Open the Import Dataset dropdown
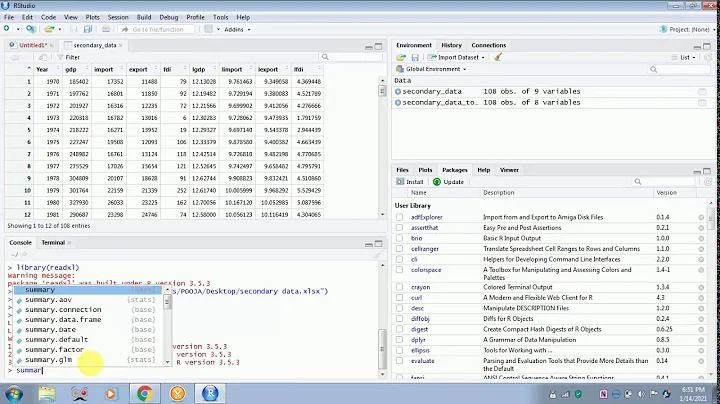The width and height of the screenshot is (720, 404). pos(456,57)
